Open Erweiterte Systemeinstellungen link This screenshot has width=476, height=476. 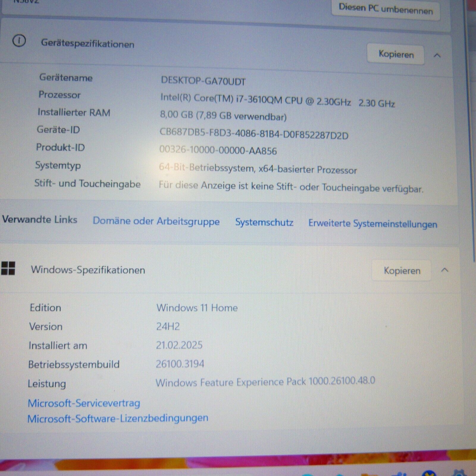(x=373, y=223)
